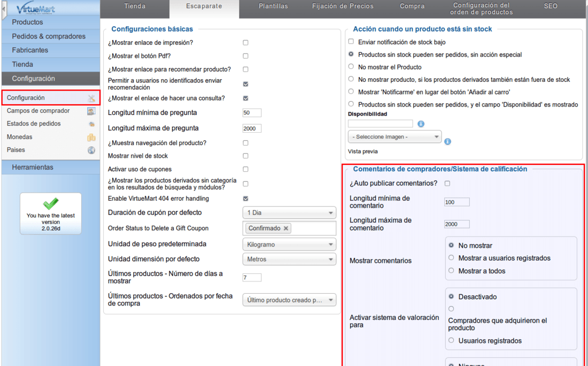This screenshot has height=366, width=588.
Task: Remove the Confirmado tag with its x
Action: click(x=286, y=228)
